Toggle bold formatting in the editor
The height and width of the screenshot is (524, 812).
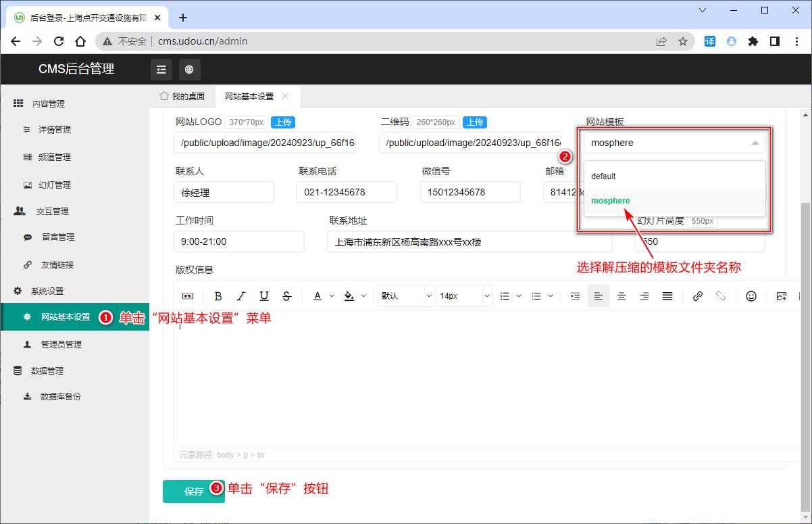[x=218, y=296]
